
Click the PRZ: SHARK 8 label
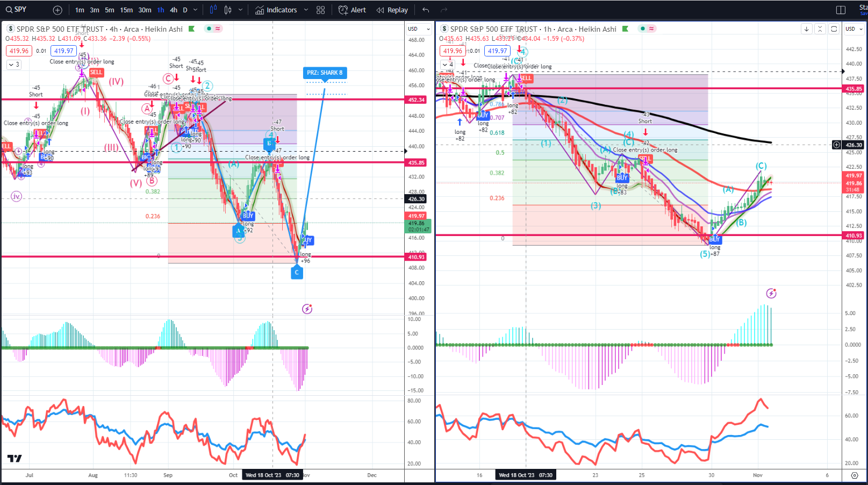pos(325,73)
